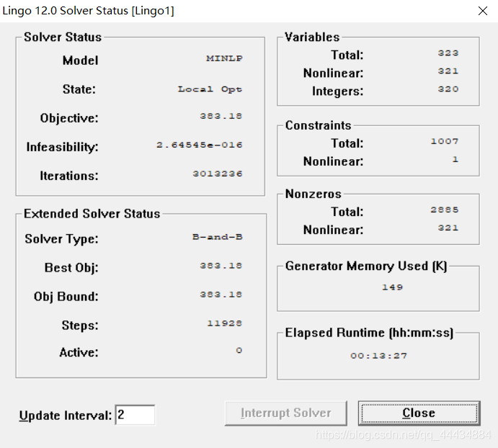Close the Lingo Solver Status window
Screen dimensions: 498x448
[x=483, y=11]
